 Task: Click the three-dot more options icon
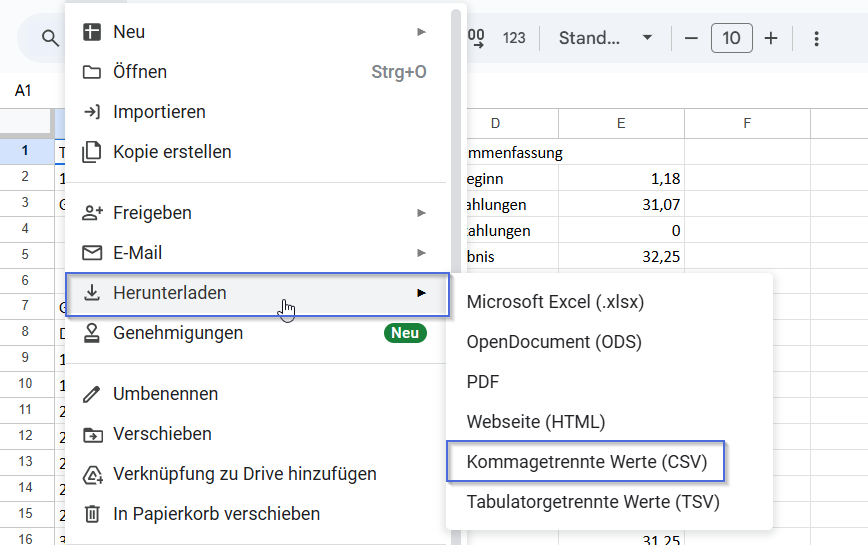point(816,39)
